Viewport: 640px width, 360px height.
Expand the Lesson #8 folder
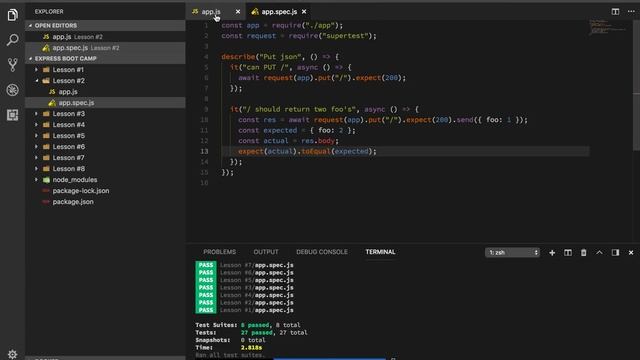coord(105,169)
